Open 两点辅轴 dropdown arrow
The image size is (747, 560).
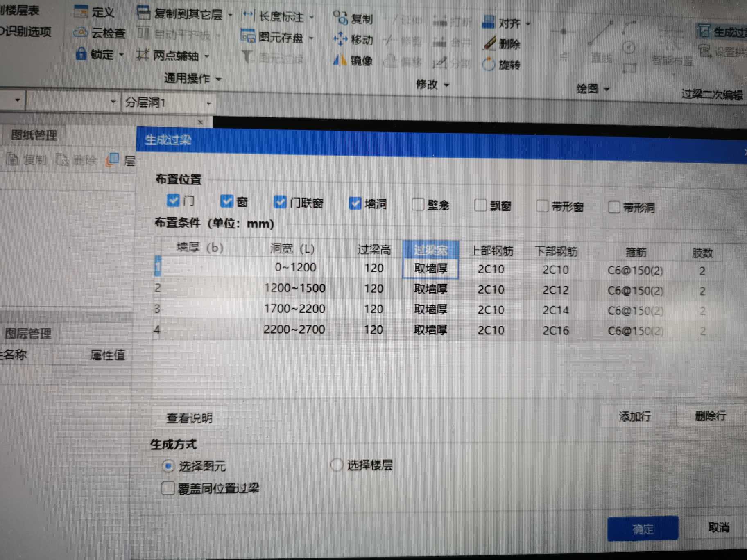[x=207, y=56]
